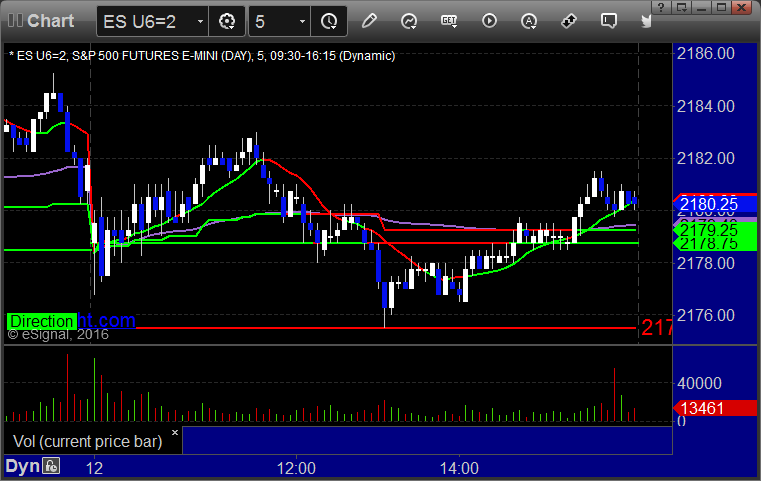This screenshot has height=481, width=761.
Task: Expand the ES U6=2 symbol dropdown arrow
Action: [200, 22]
